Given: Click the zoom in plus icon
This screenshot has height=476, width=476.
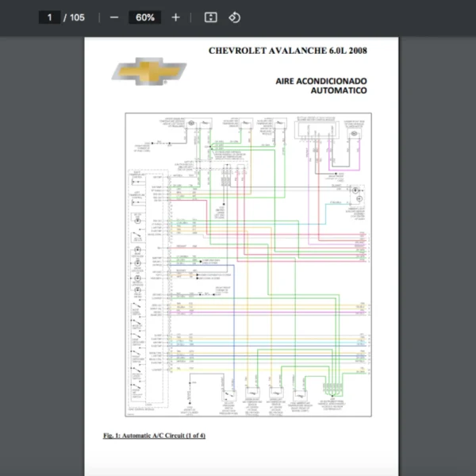Looking at the screenshot, I should click(175, 17).
